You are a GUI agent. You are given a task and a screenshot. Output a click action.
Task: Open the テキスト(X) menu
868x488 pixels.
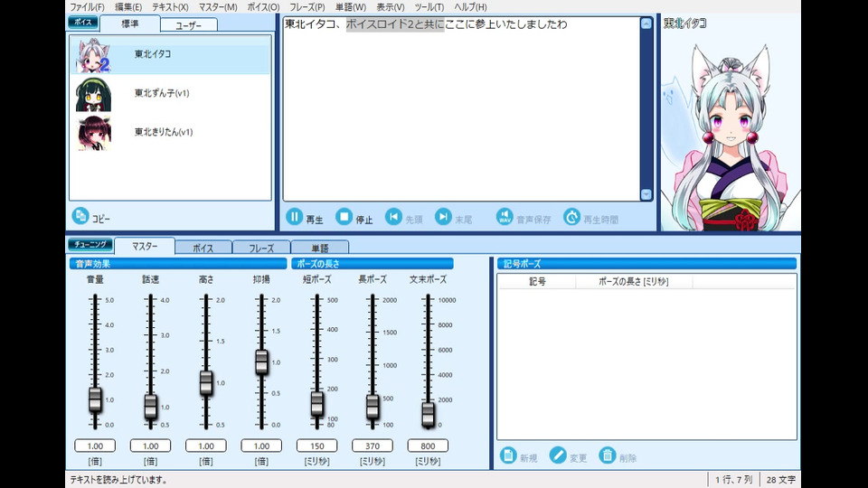pyautogui.click(x=171, y=6)
